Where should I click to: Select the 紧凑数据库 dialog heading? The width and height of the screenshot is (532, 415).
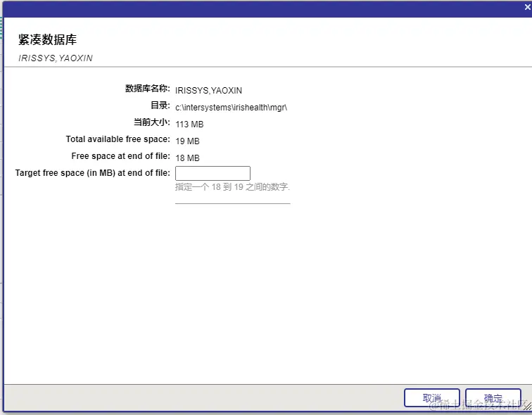click(48, 39)
